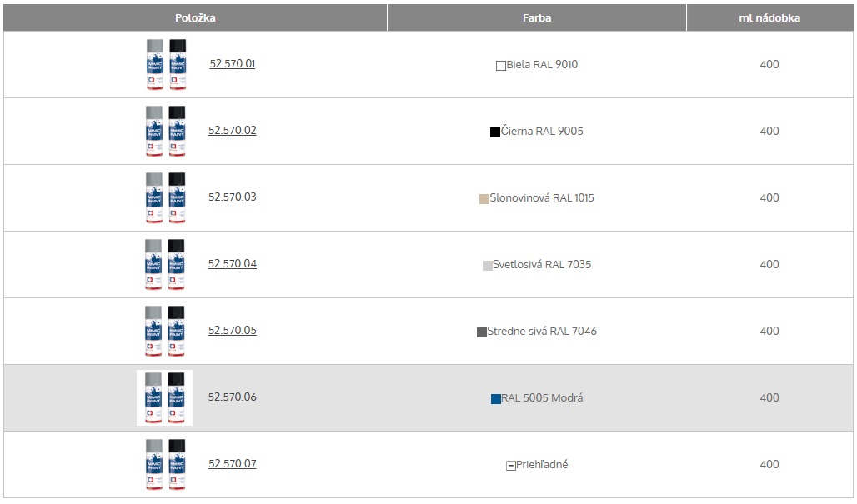Click the ivory Slonovinová RAL 1015 swatch
Image resolution: width=857 pixels, height=504 pixels.
pos(484,198)
